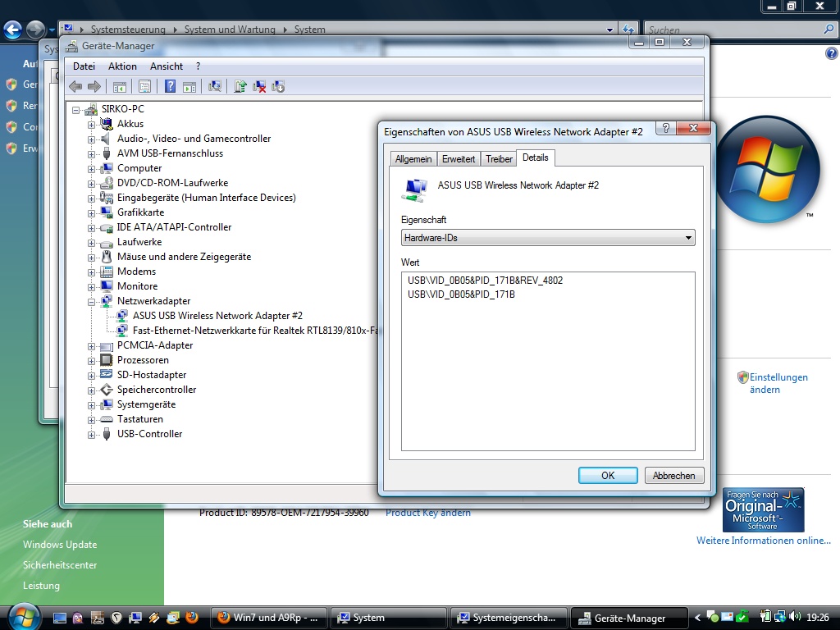Viewport: 840px width, 630px height.
Task: Click the volume speaker tray icon
Action: [794, 617]
